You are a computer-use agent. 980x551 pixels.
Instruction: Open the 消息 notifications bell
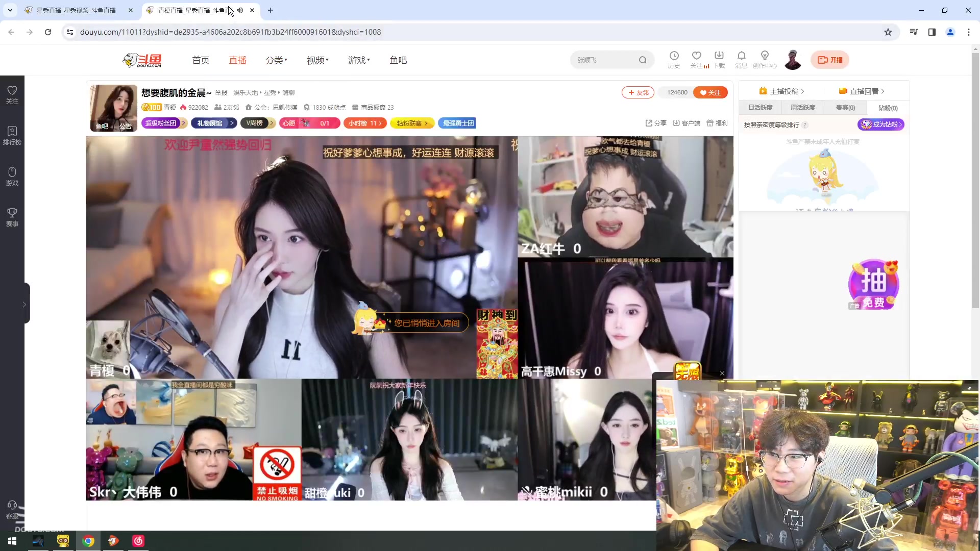741,59
